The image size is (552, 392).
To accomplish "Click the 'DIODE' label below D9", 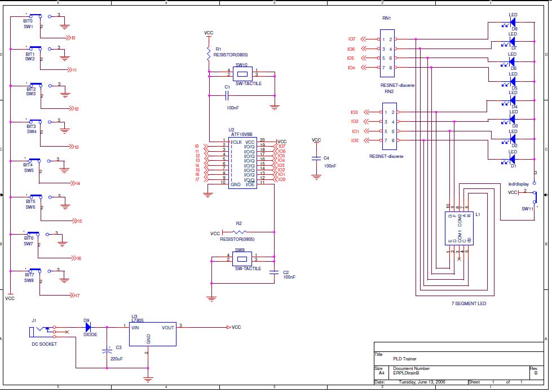I will coord(90,334).
